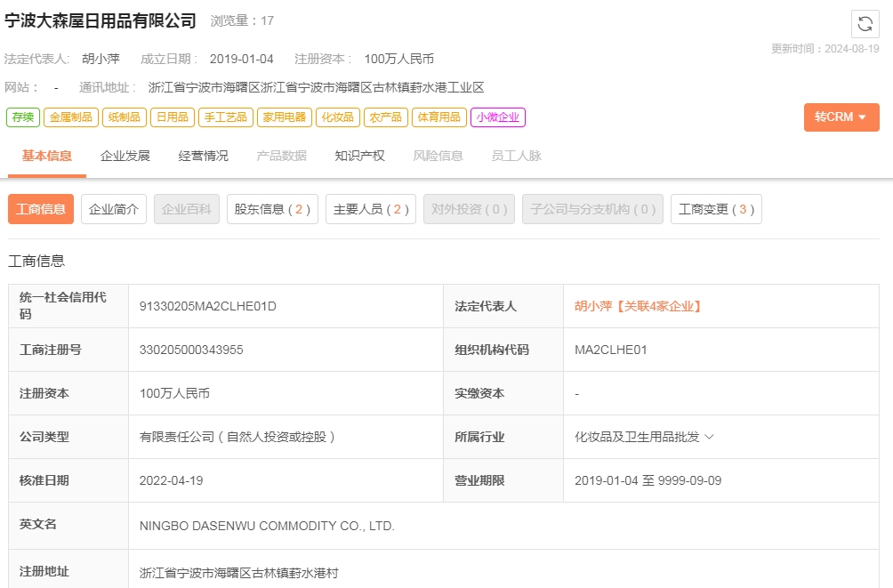Click the 存续 status tag
893x588 pixels.
(x=23, y=117)
